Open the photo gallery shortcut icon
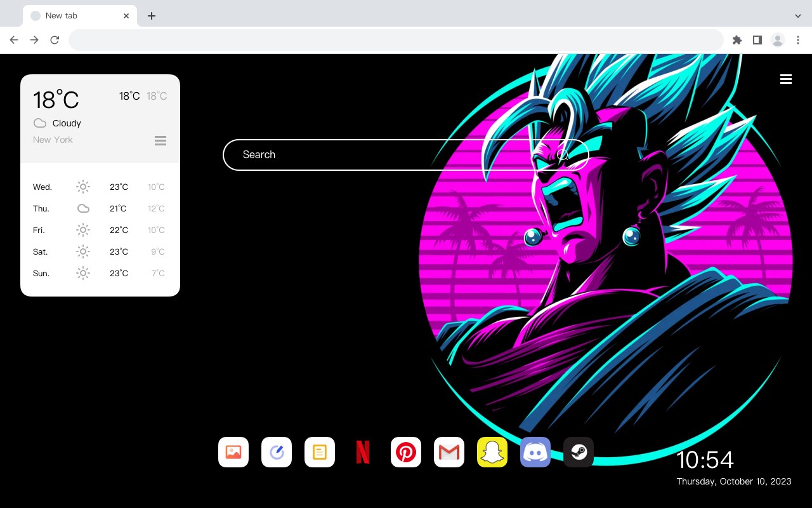 click(x=233, y=452)
